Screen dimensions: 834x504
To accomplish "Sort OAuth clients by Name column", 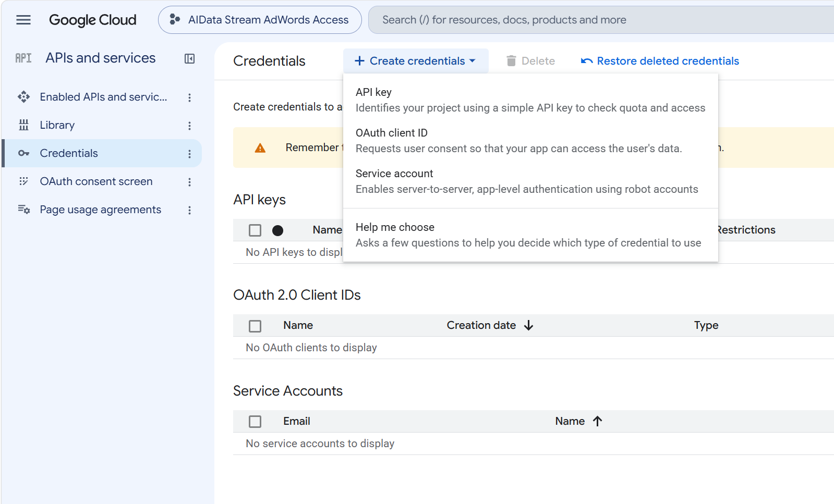I will pos(298,325).
